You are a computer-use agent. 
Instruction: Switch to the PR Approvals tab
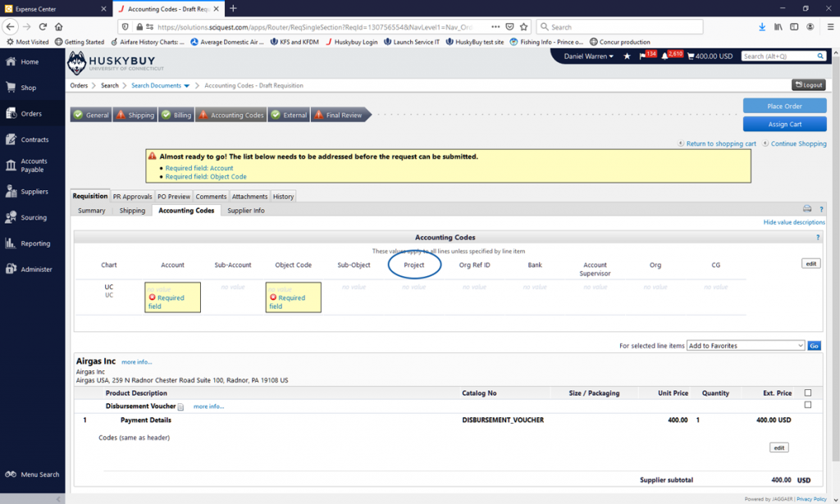pos(132,197)
